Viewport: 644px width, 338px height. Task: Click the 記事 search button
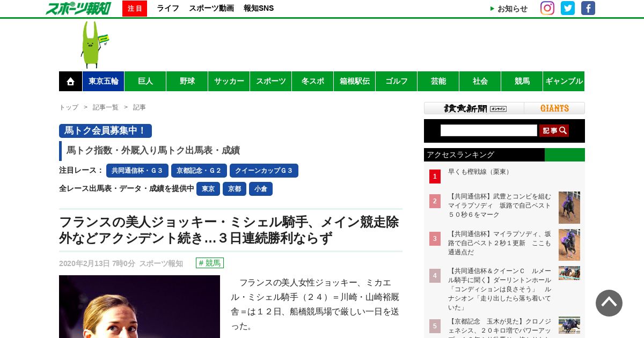coord(554,130)
